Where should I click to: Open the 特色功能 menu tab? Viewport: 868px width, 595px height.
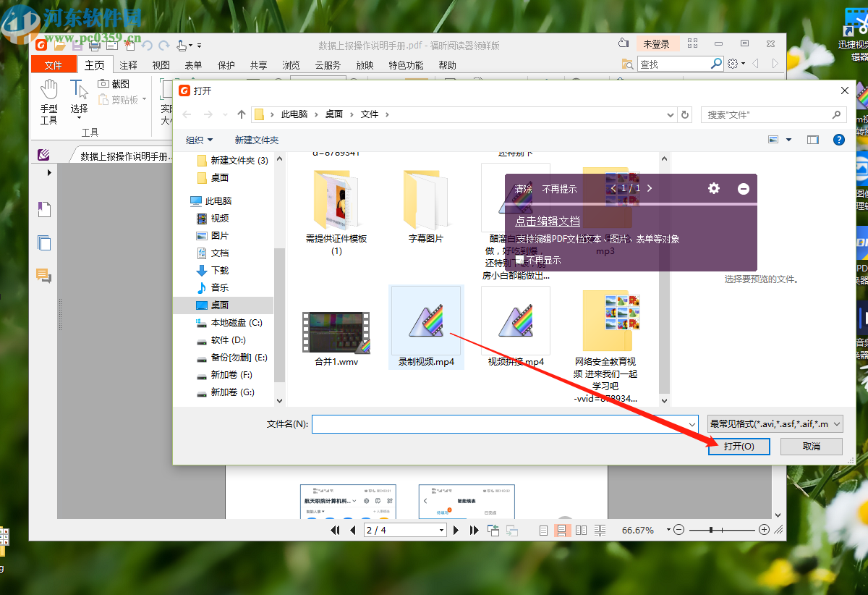click(x=404, y=64)
